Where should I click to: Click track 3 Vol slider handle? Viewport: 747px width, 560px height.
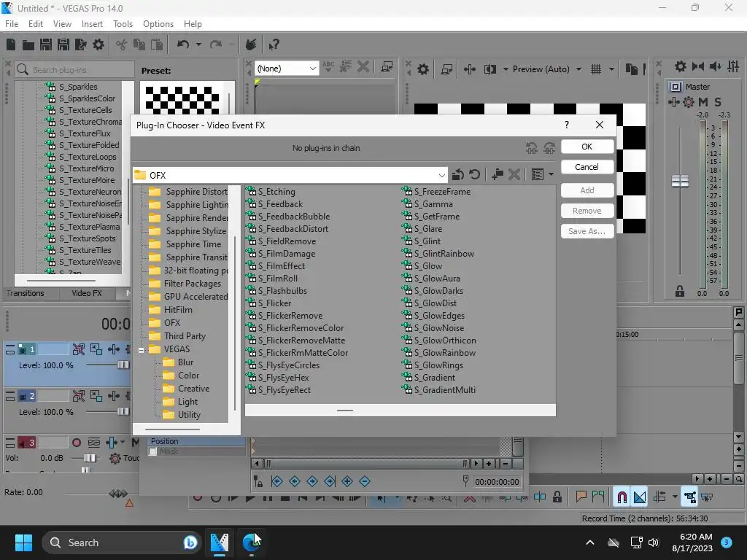(x=90, y=458)
